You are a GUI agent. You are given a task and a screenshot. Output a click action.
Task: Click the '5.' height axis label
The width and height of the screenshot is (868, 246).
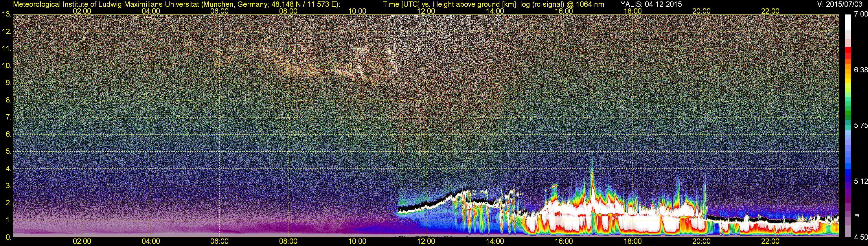(x=8, y=151)
